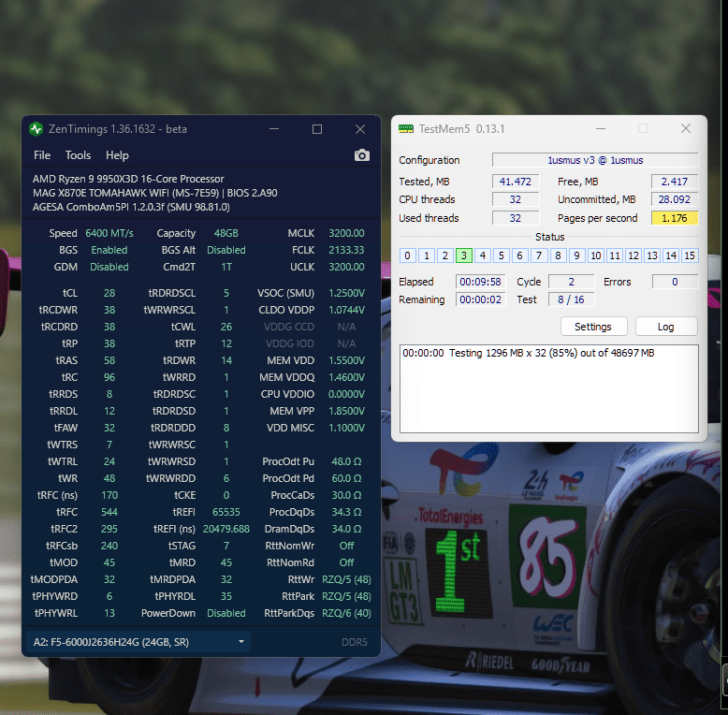728x715 pixels.
Task: Open the Tools menu in ZenTimings
Action: 78,155
